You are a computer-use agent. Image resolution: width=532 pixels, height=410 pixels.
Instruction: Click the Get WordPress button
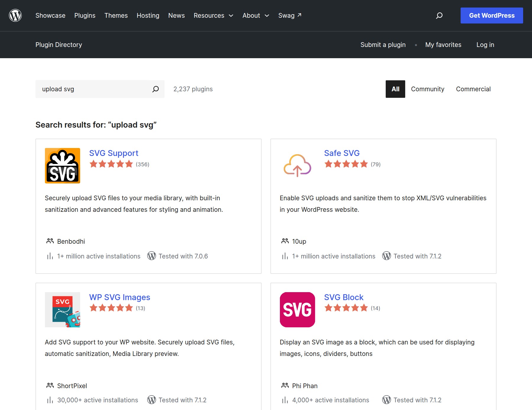point(492,15)
